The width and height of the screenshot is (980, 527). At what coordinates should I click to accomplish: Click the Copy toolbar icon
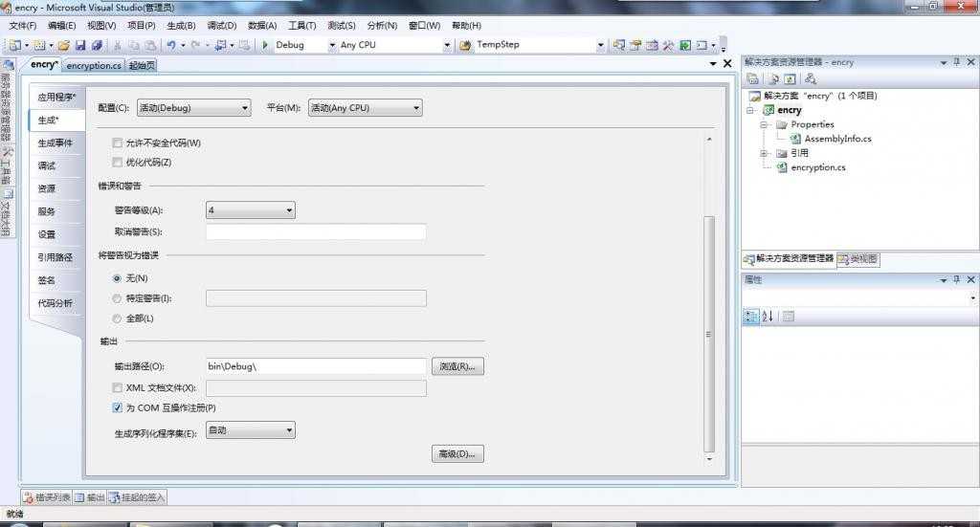(134, 45)
